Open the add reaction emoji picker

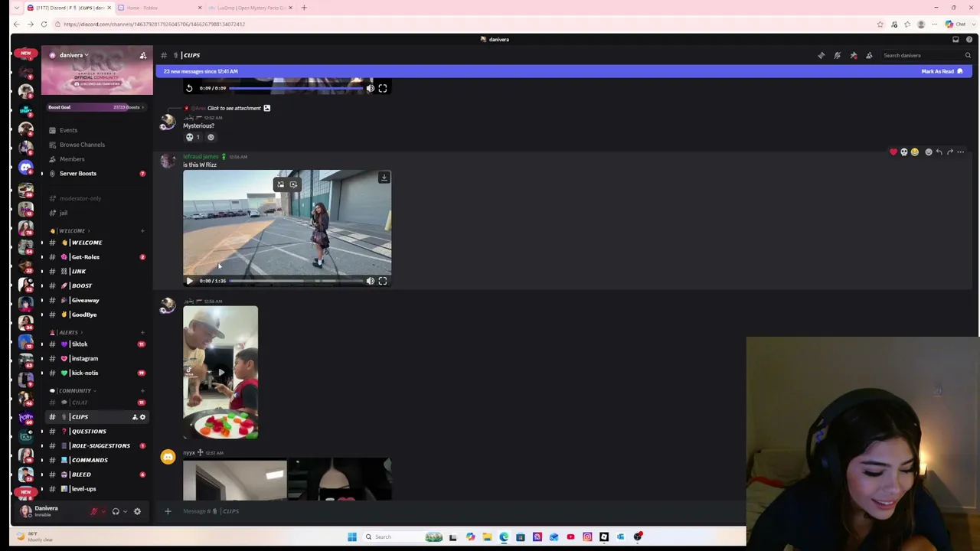929,152
